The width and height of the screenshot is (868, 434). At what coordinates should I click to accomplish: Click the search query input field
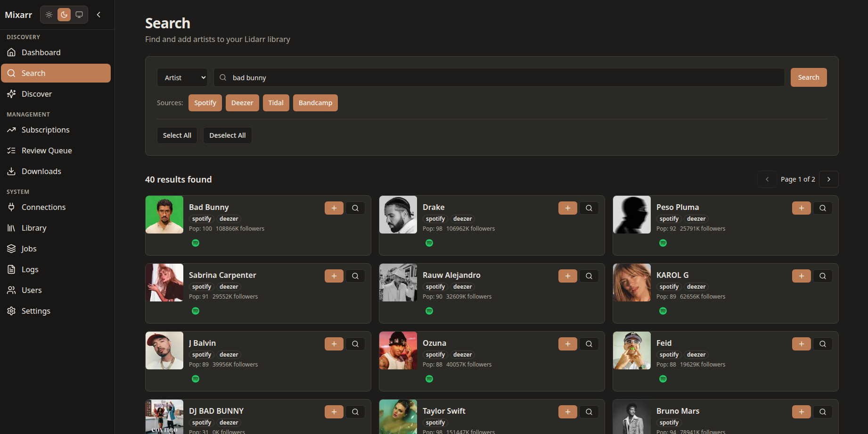pyautogui.click(x=504, y=78)
